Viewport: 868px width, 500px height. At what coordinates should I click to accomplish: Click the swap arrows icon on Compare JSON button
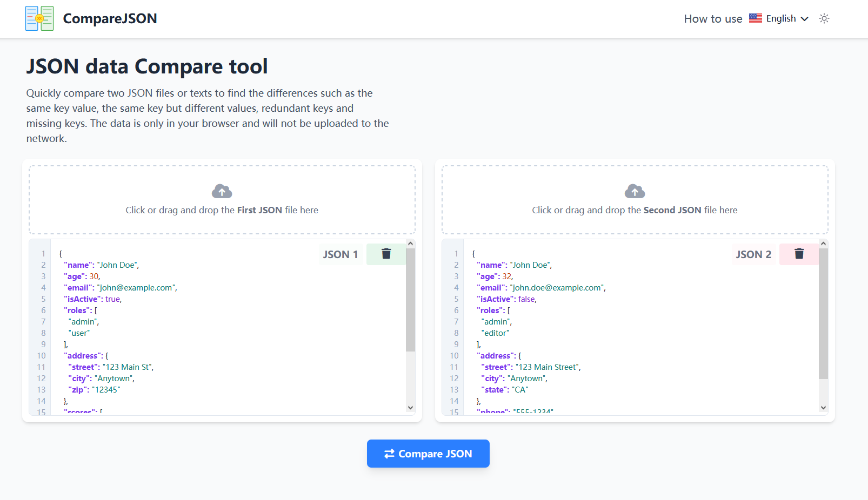click(389, 454)
